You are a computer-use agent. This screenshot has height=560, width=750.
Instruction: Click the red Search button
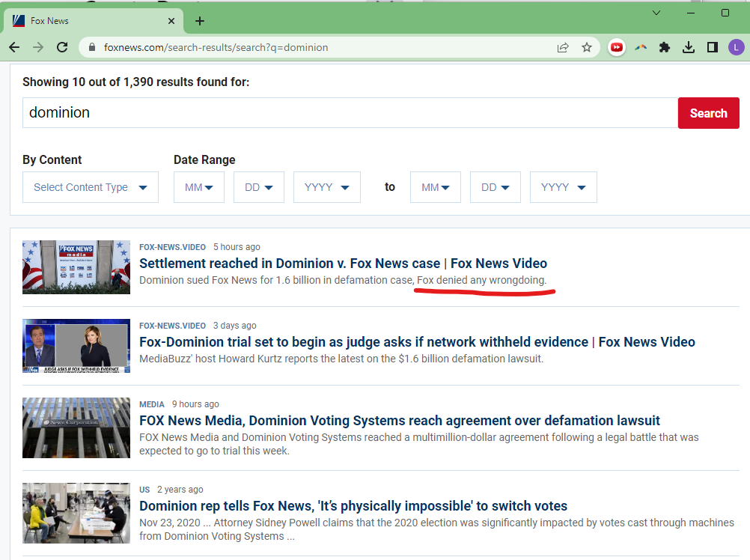[708, 113]
